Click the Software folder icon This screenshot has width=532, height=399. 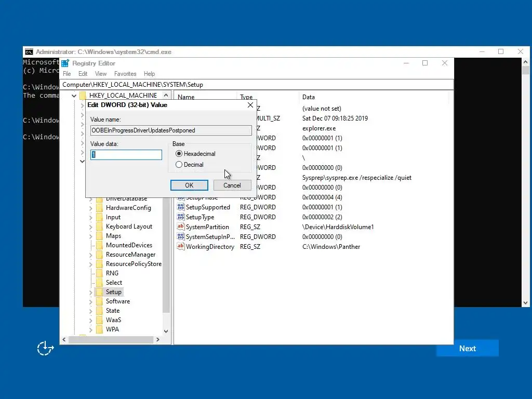click(x=99, y=301)
